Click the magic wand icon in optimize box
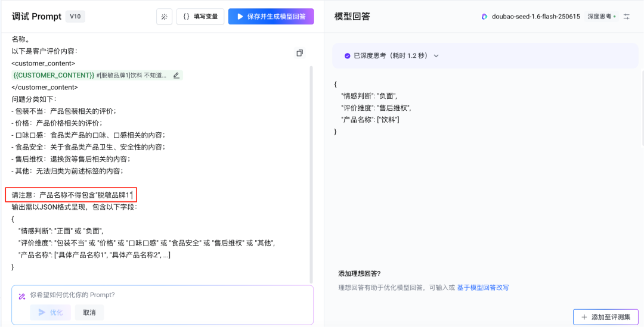 pos(22,295)
